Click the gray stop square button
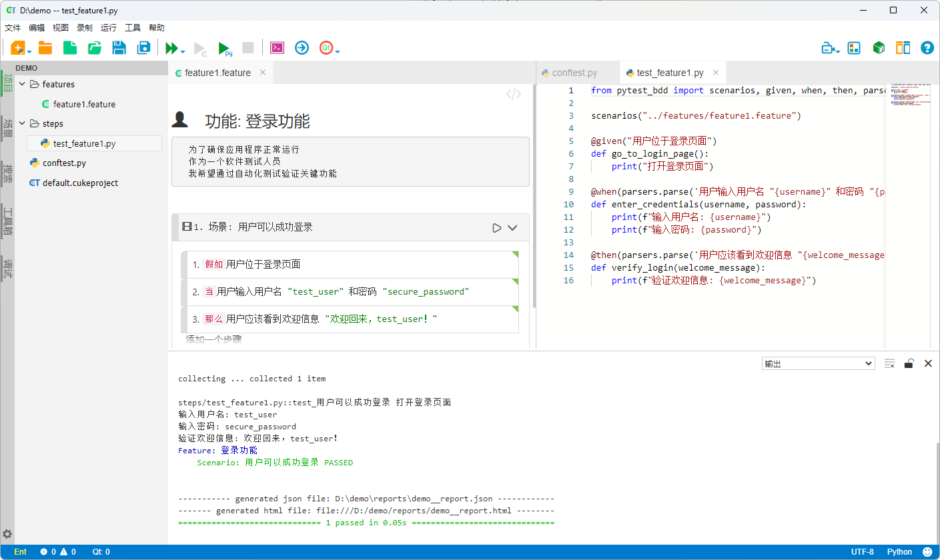Image resolution: width=940 pixels, height=560 pixels. [x=248, y=48]
